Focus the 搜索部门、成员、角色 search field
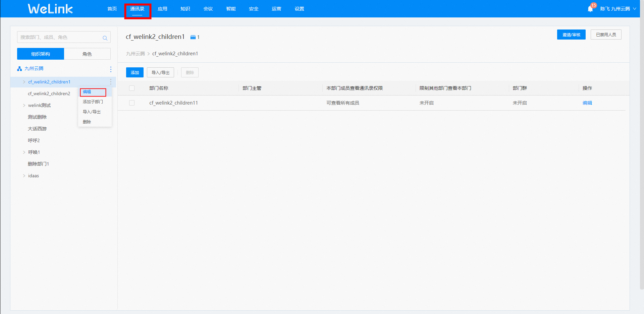The height and width of the screenshot is (314, 644). [64, 37]
